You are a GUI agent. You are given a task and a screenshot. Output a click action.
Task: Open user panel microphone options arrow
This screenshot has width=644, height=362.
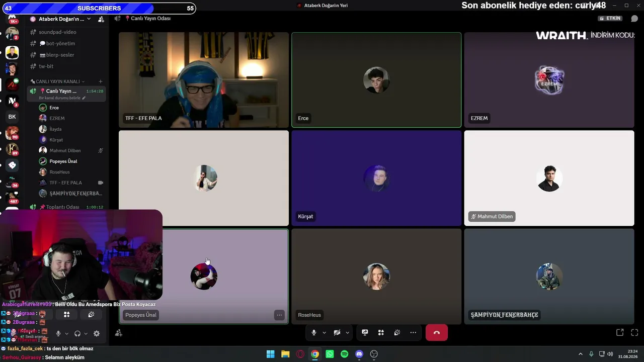(x=66, y=333)
